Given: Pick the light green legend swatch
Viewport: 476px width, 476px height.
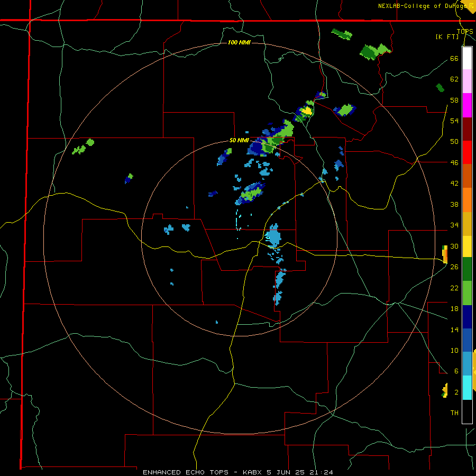Looking at the screenshot, I should pos(467,293).
